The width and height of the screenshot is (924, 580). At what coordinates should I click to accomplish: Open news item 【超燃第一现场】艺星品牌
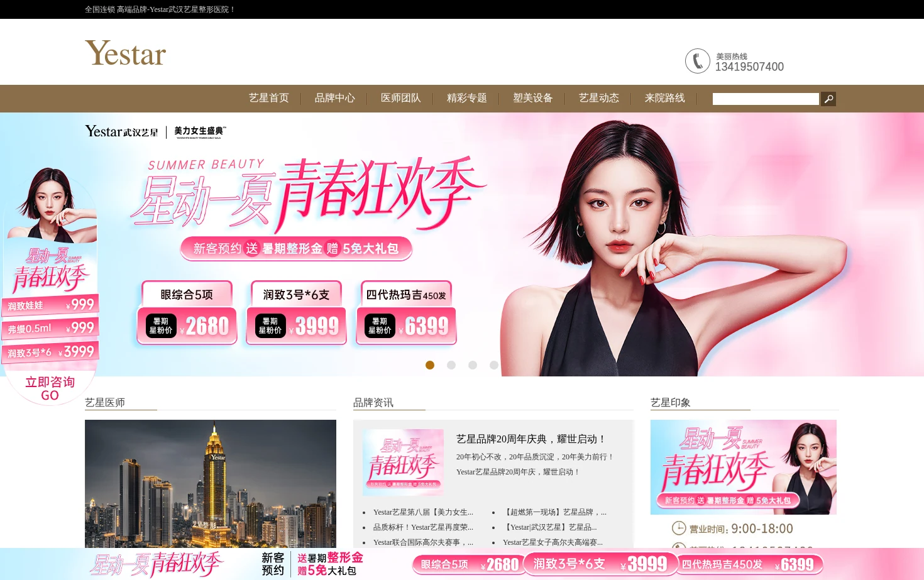click(555, 512)
